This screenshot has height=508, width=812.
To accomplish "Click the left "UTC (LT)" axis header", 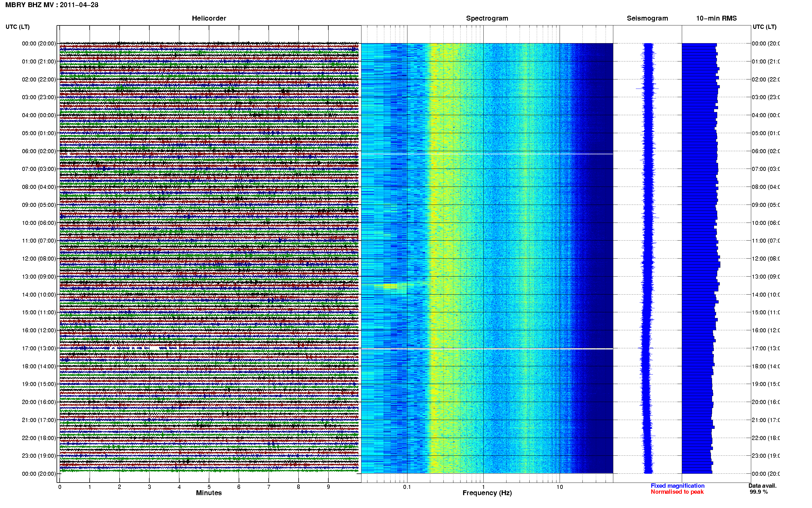I will pos(17,27).
